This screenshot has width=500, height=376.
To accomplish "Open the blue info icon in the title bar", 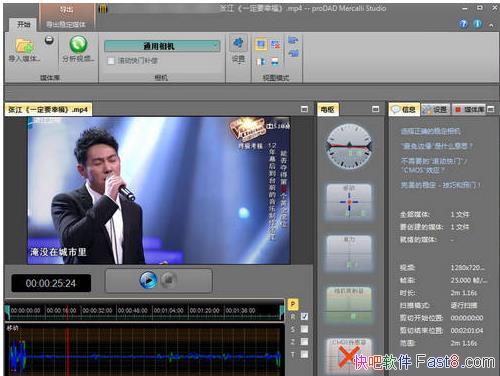I will click(x=477, y=24).
